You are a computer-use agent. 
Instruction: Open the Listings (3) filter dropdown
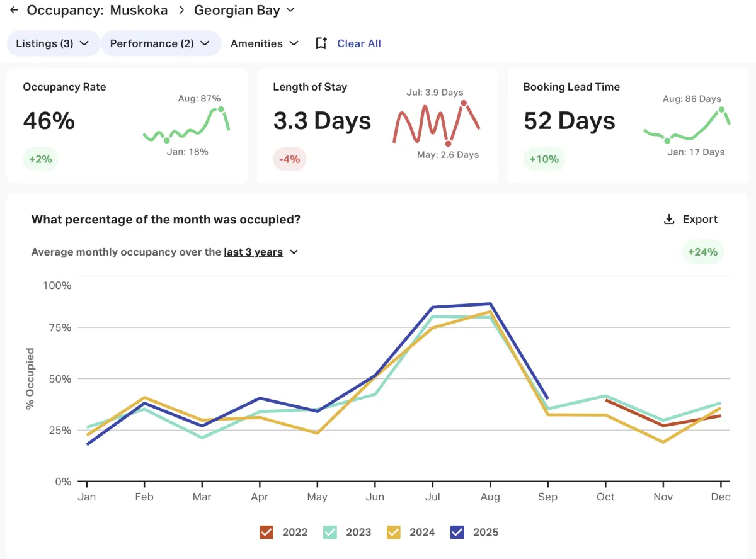click(53, 43)
